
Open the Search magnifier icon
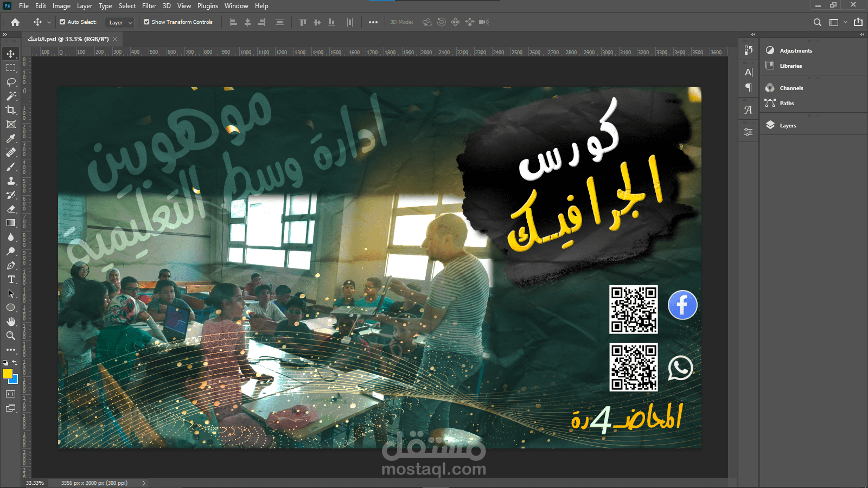pos(818,22)
